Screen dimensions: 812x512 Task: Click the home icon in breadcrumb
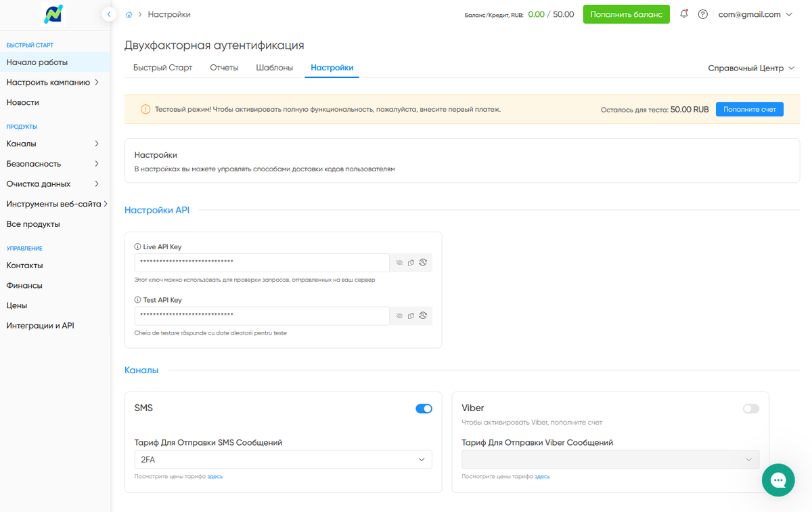(x=129, y=14)
